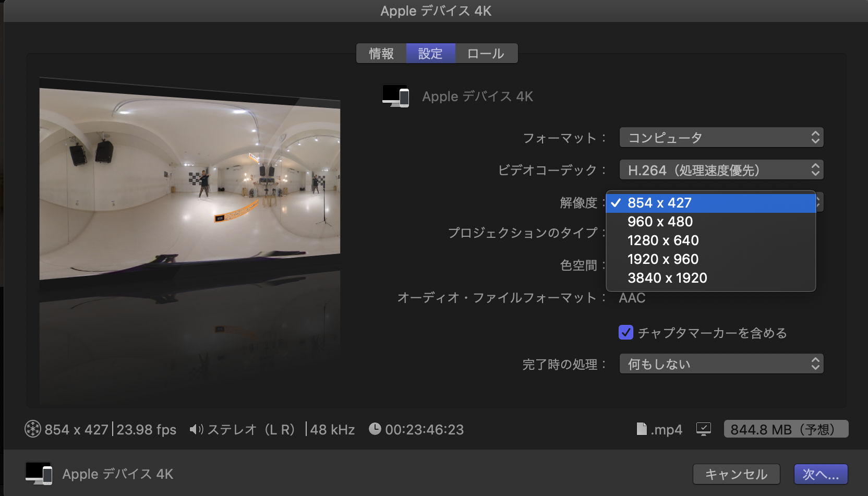Click the AAC audio format value

[632, 298]
